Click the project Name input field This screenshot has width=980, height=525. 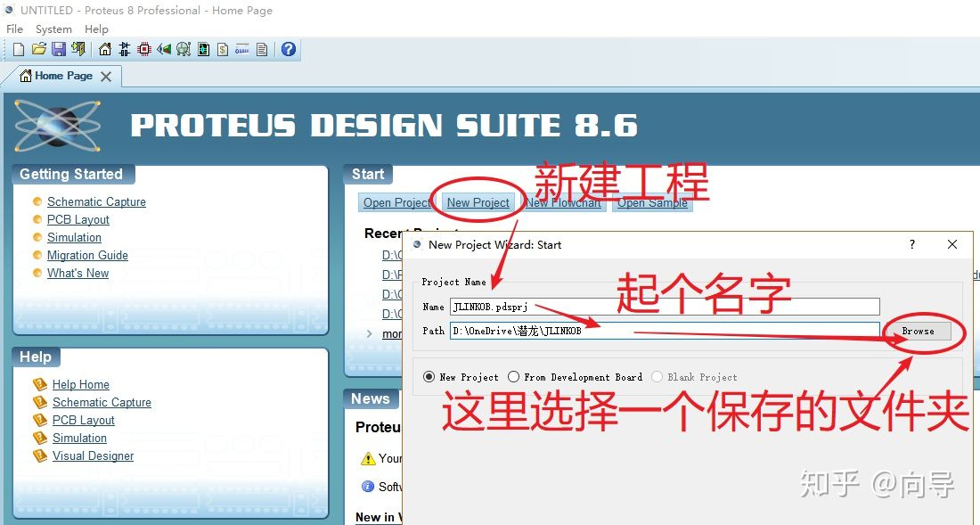click(665, 307)
